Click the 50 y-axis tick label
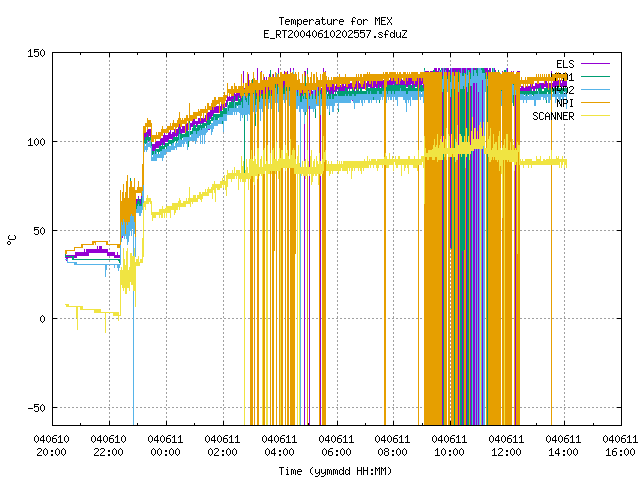This screenshot has height=480, width=640. [40, 231]
